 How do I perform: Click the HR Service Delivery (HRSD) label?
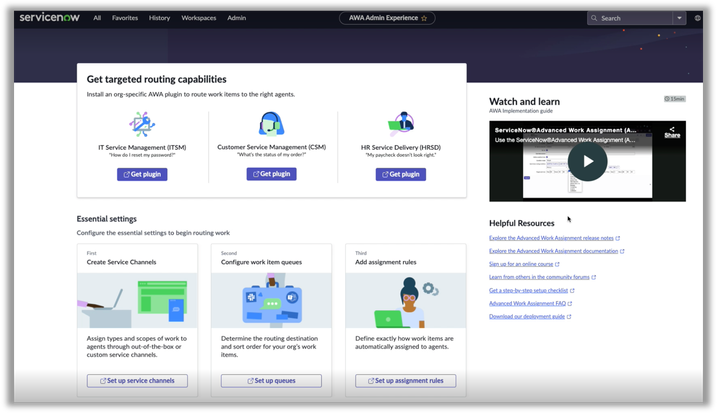click(401, 147)
